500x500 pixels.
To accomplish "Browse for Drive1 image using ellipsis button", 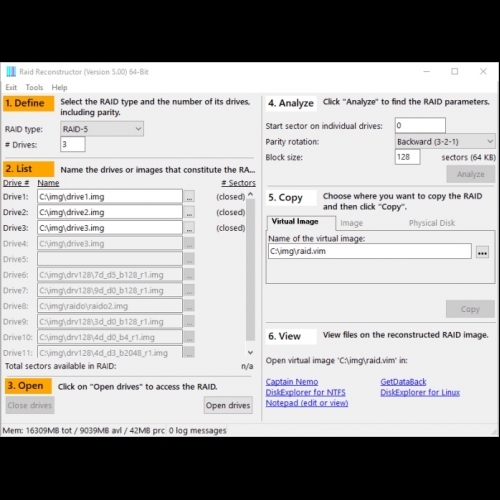I will click(x=189, y=197).
